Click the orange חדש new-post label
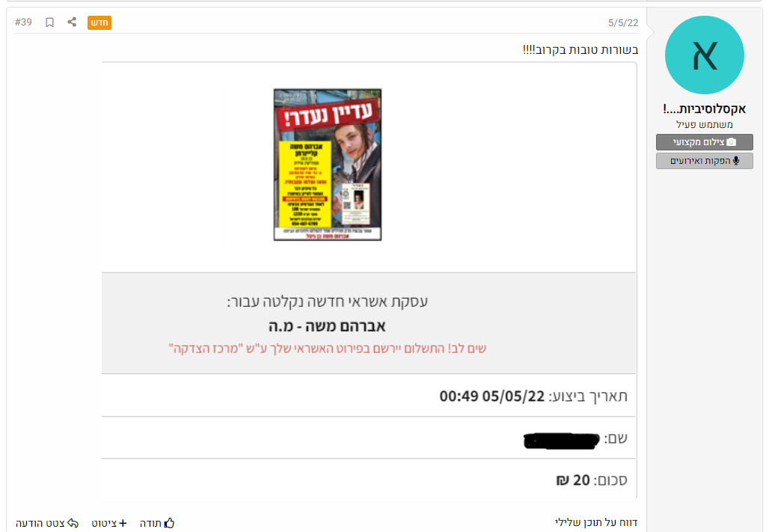Screen dimensions: 769x532 pyautogui.click(x=99, y=22)
